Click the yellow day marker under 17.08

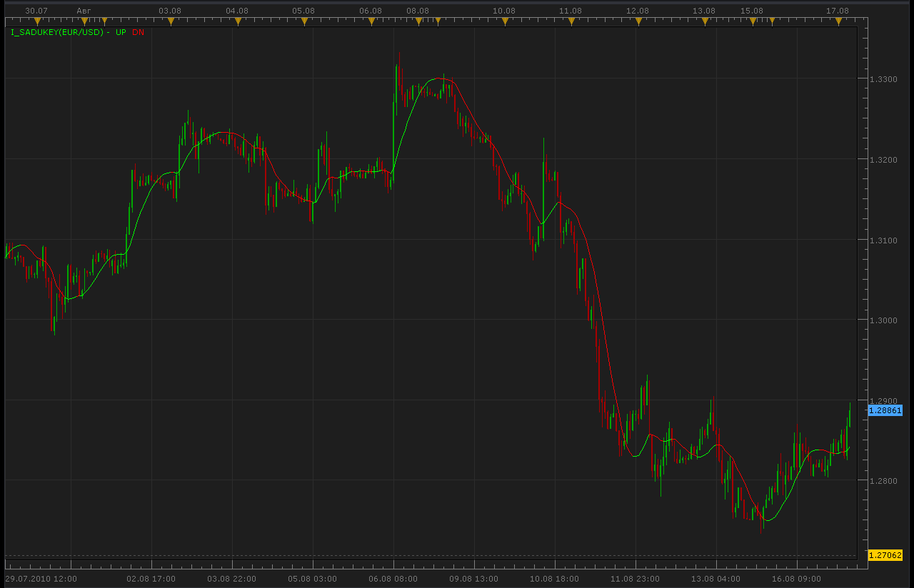(x=838, y=22)
